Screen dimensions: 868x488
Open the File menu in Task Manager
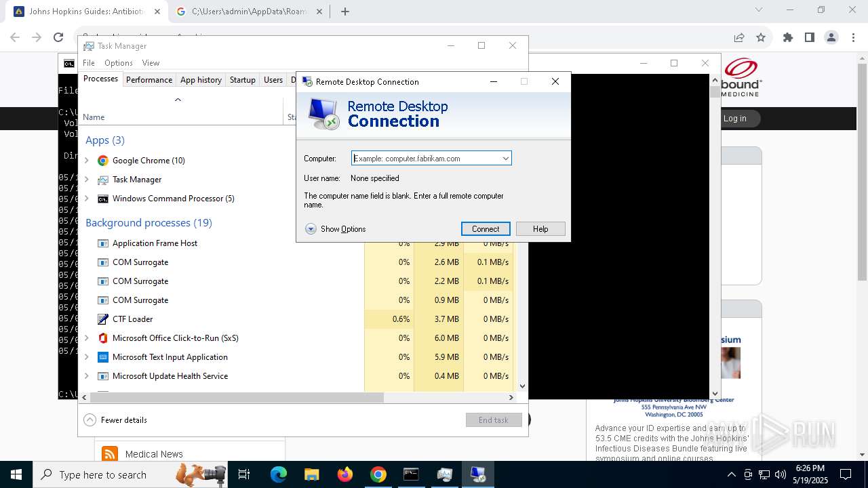[x=89, y=63]
